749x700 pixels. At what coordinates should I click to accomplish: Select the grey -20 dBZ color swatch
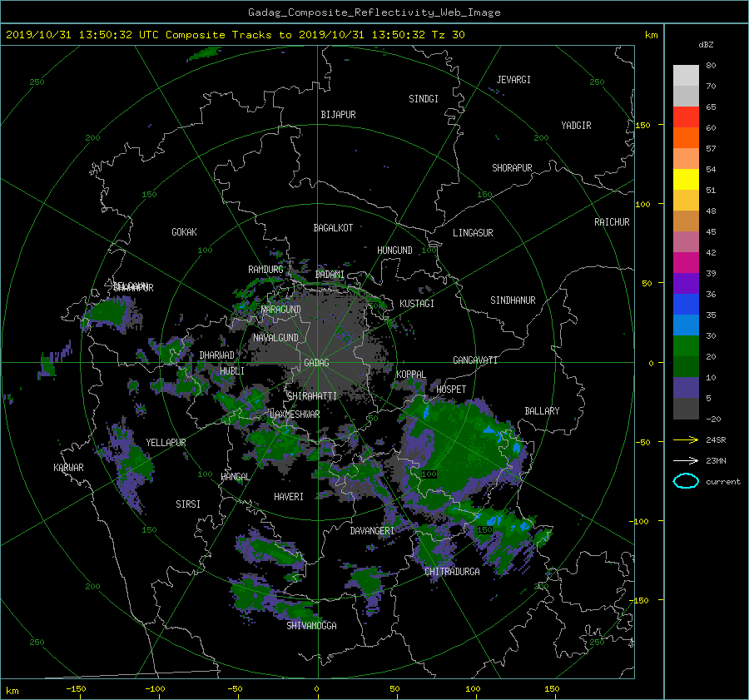pos(686,409)
